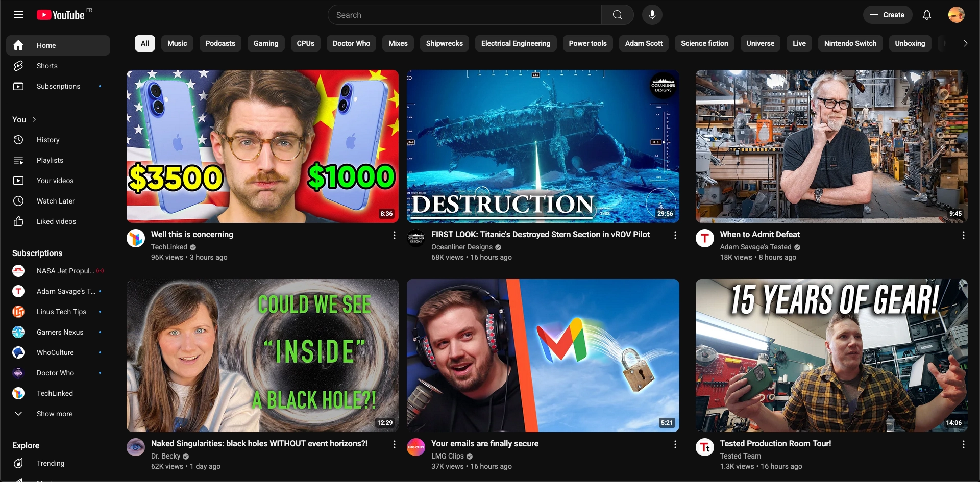This screenshot has height=482, width=980.
Task: Open the user avatar account menu
Action: (956, 15)
